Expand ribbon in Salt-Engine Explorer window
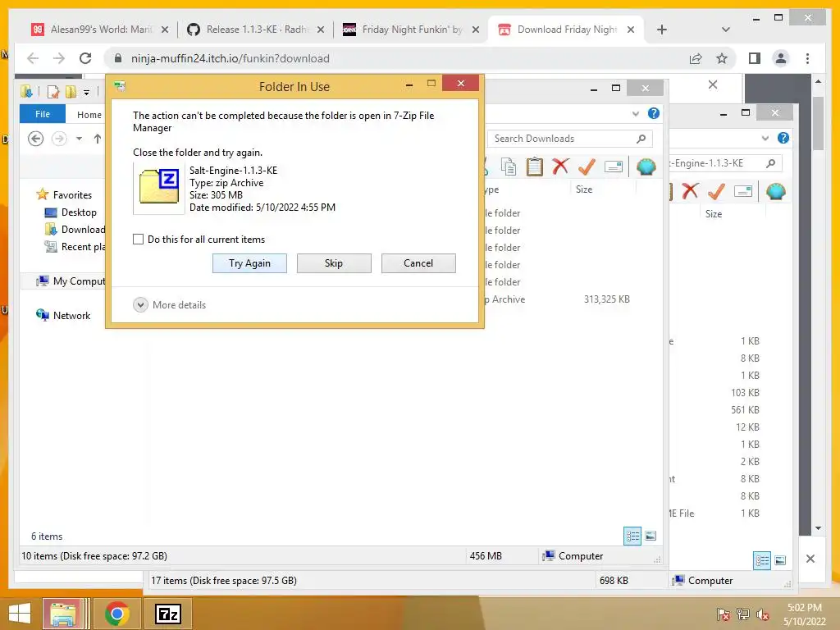Viewport: 840px width, 630px height. (x=765, y=138)
